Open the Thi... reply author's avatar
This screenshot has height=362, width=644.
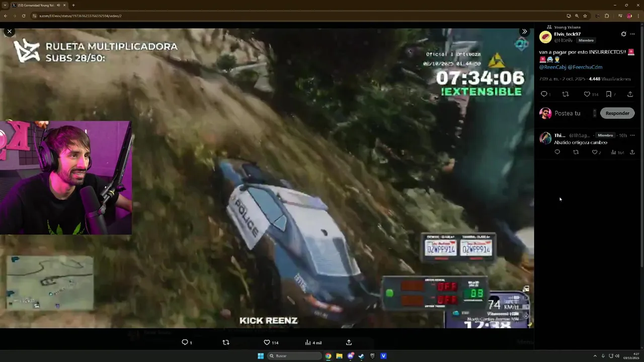(545, 138)
